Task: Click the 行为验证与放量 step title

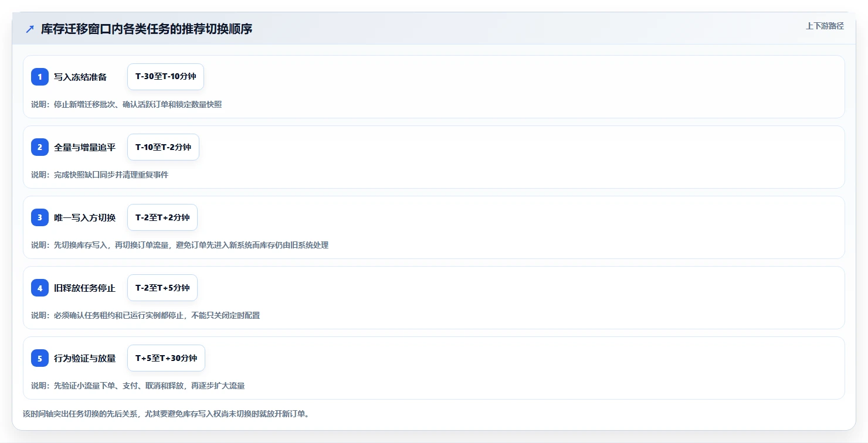Action: [84, 358]
